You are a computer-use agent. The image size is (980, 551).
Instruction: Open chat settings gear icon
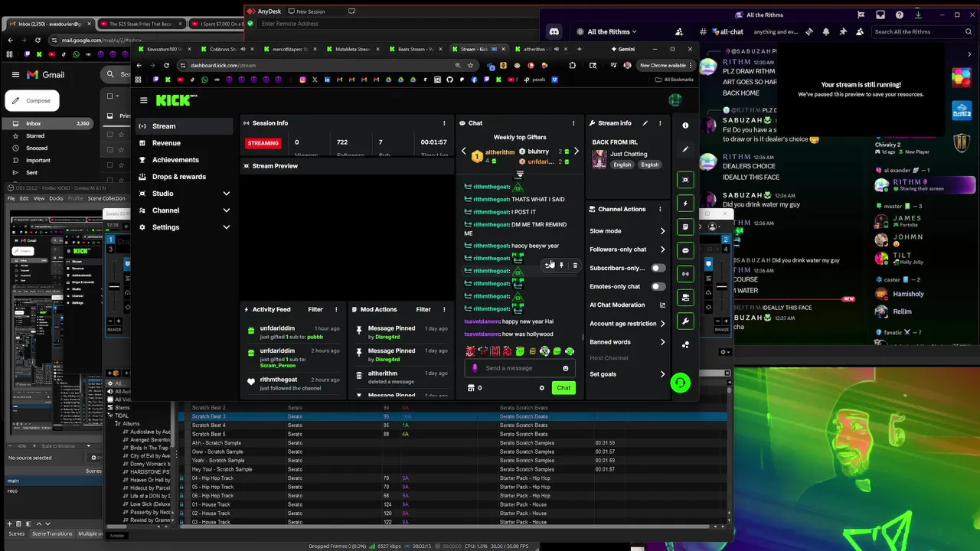pyautogui.click(x=542, y=388)
